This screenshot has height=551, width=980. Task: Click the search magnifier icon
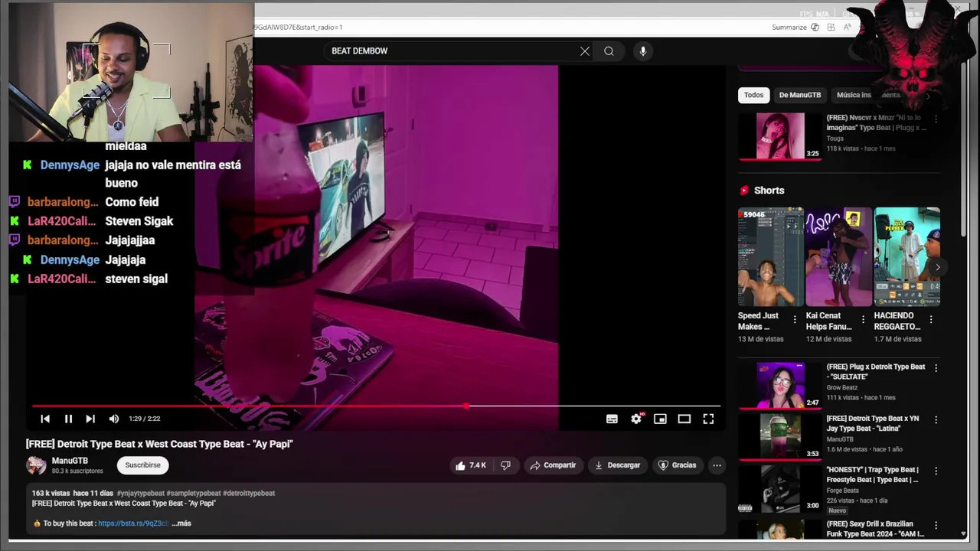coord(609,51)
